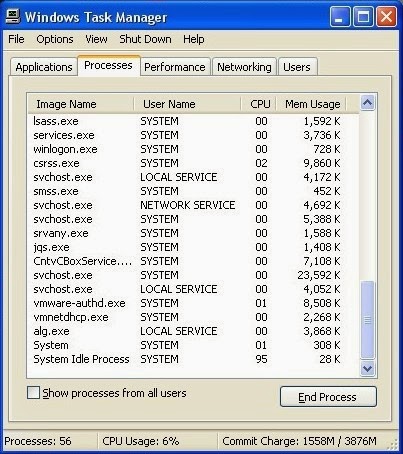Viewport: 403px width, 454px height.
Task: Open the Shut Down menu
Action: point(145,39)
